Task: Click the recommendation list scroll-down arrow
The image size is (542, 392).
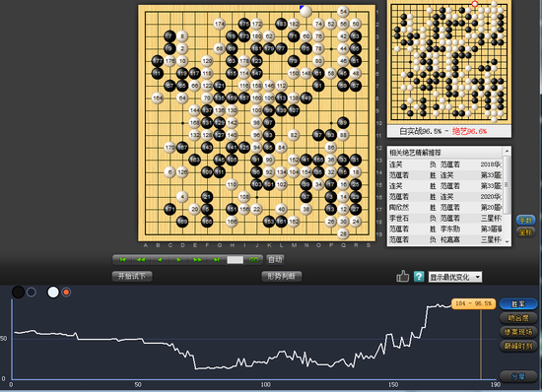Action: (508, 241)
